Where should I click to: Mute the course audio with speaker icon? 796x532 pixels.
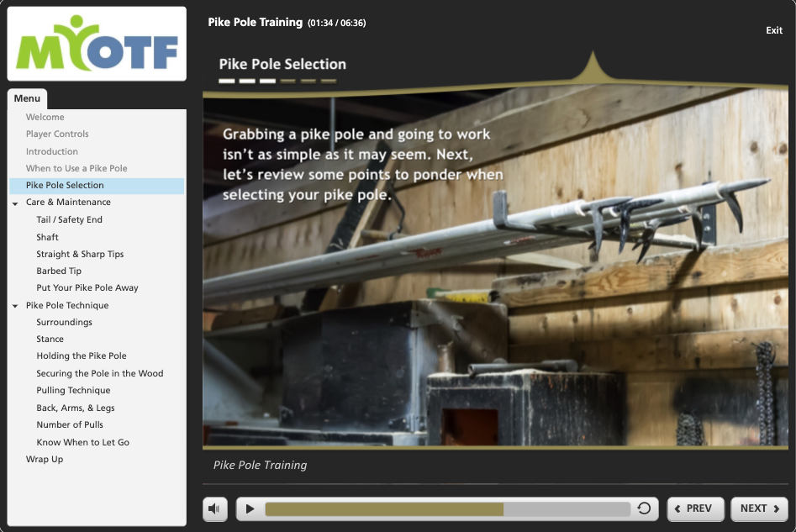coord(214,508)
